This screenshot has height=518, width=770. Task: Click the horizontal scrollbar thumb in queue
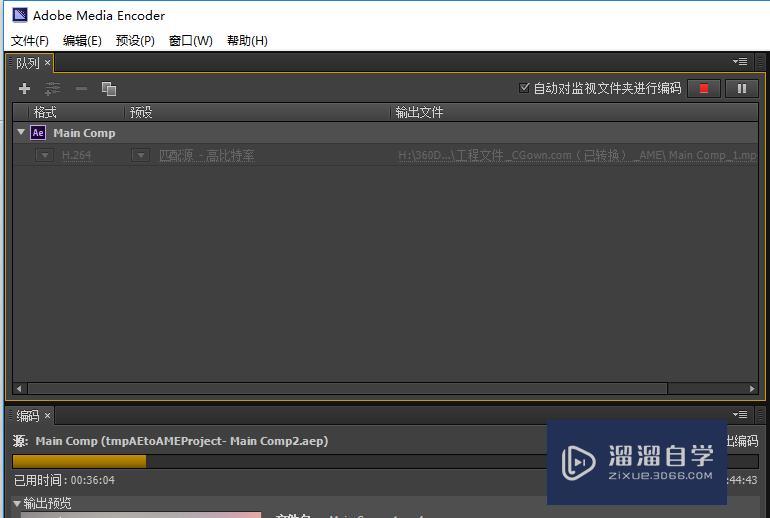point(348,388)
